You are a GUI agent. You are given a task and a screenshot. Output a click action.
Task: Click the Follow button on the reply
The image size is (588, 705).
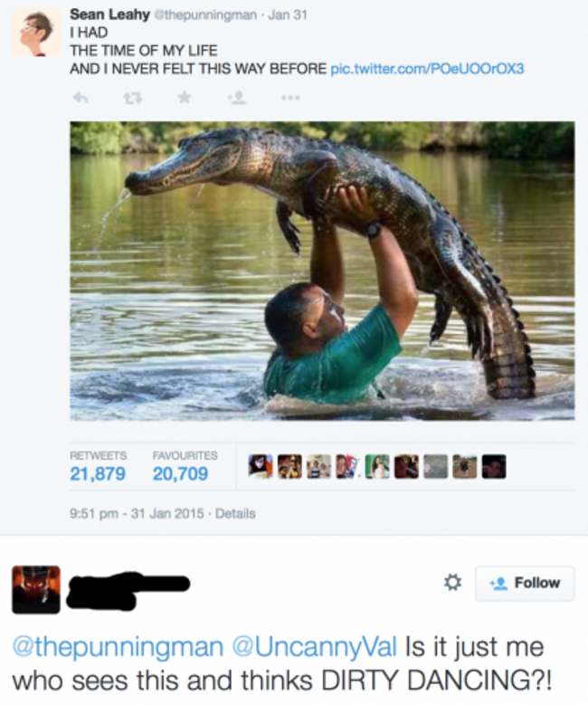[x=525, y=583]
